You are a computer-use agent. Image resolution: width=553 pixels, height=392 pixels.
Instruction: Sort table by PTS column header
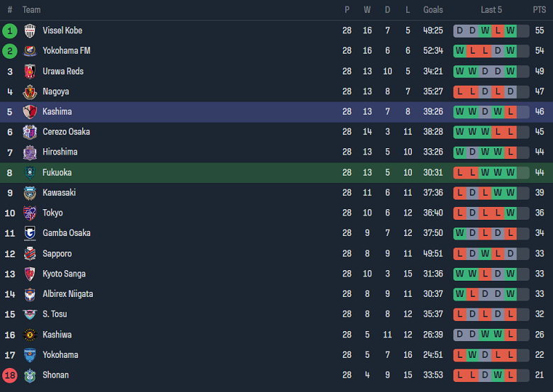pos(539,10)
